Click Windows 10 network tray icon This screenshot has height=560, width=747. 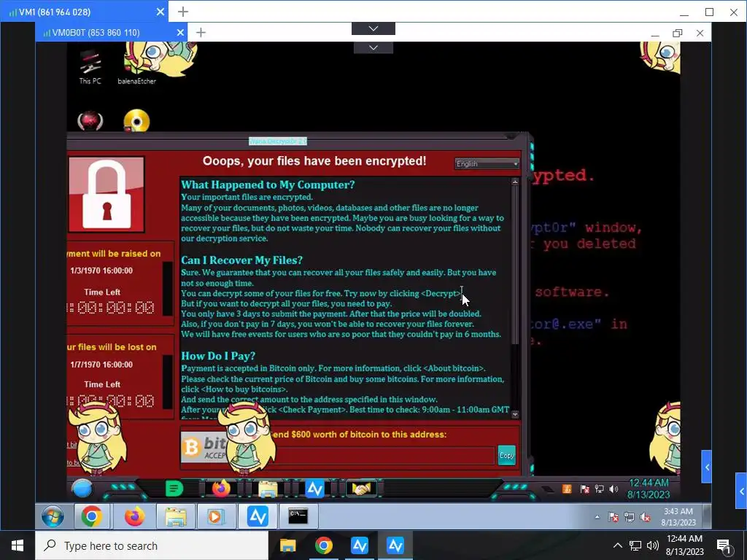[635, 545]
